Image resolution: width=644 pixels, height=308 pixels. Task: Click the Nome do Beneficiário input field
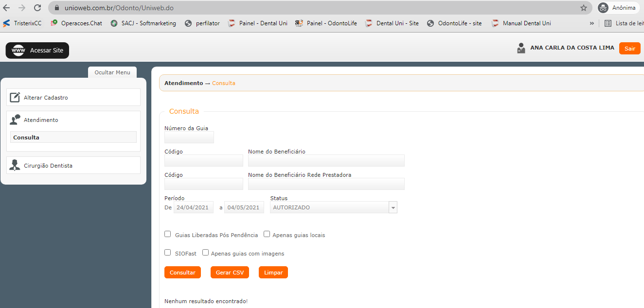click(x=326, y=161)
